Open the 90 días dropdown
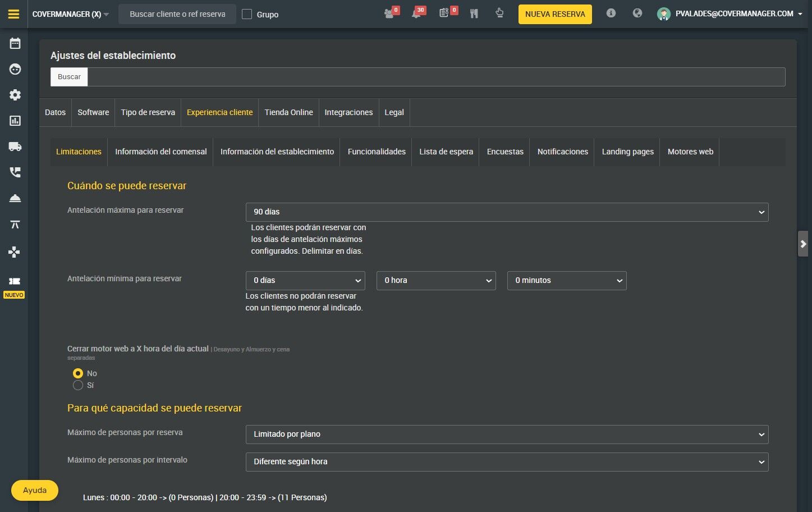812x512 pixels. click(x=507, y=212)
